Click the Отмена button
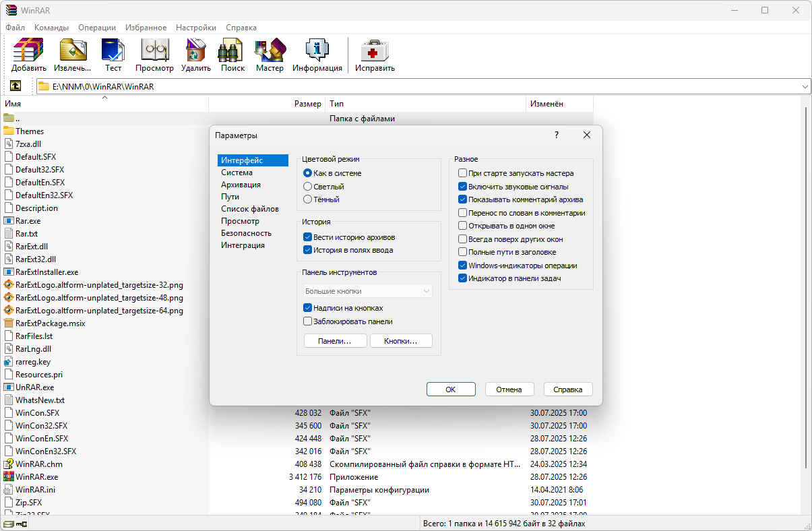This screenshot has width=812, height=531. [x=509, y=389]
